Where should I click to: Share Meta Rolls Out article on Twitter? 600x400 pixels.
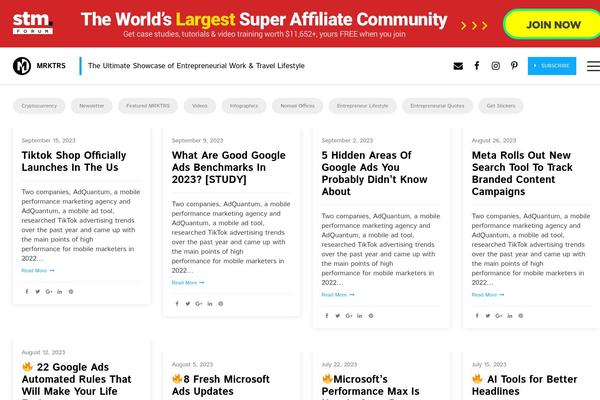pos(488,316)
